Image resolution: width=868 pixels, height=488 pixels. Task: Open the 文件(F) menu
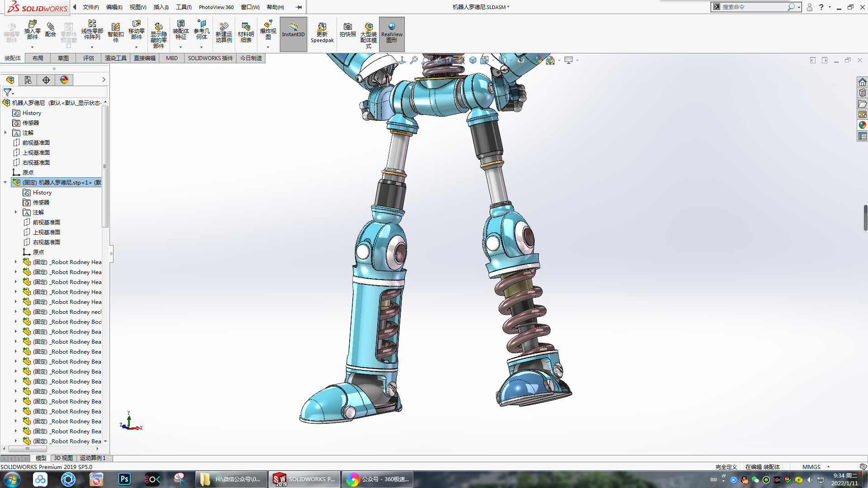pyautogui.click(x=90, y=7)
